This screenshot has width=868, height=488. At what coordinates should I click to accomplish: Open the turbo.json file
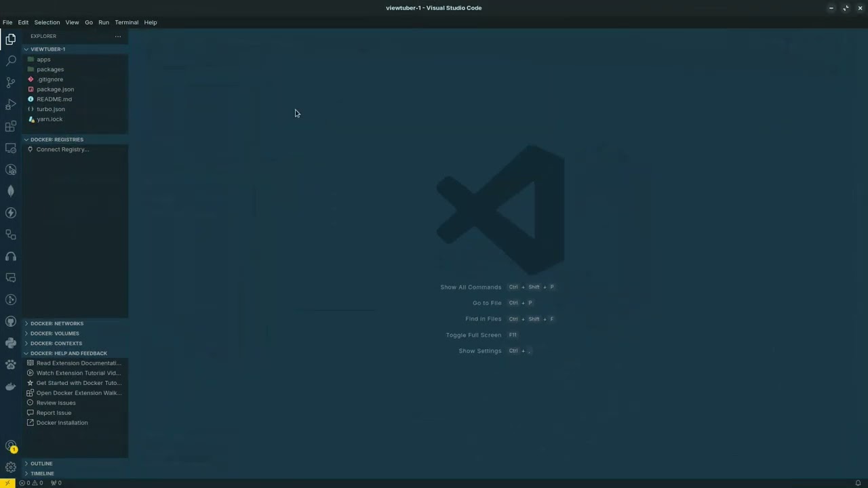point(75,109)
